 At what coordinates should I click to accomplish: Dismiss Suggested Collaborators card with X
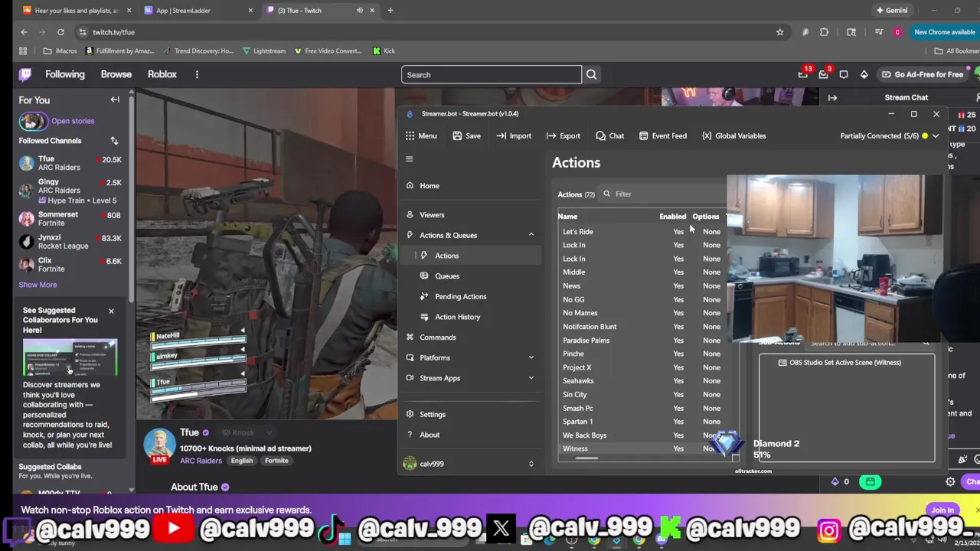[x=111, y=311]
